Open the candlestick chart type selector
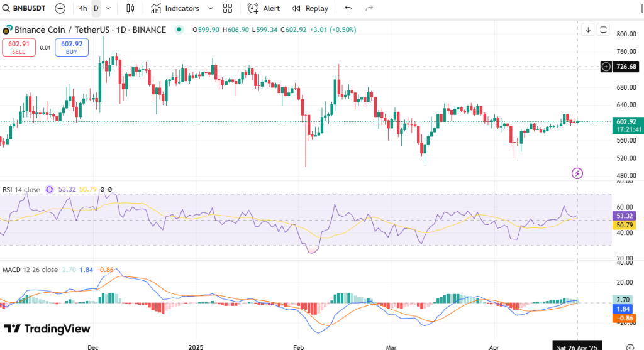 click(x=130, y=8)
